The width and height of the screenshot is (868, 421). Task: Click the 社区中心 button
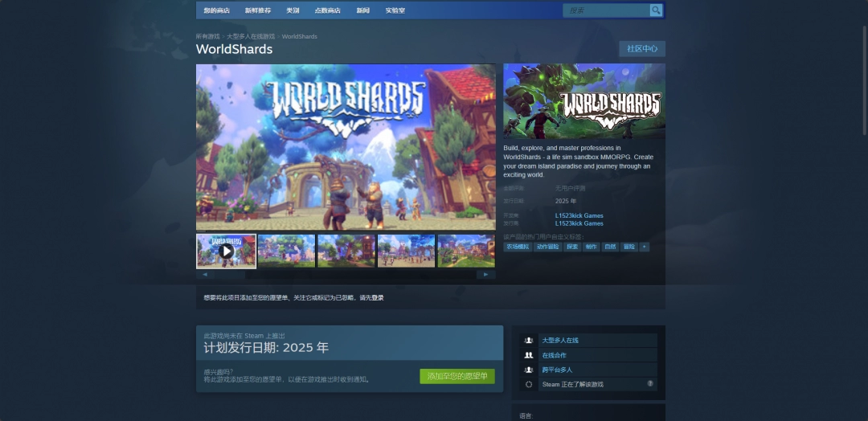642,49
